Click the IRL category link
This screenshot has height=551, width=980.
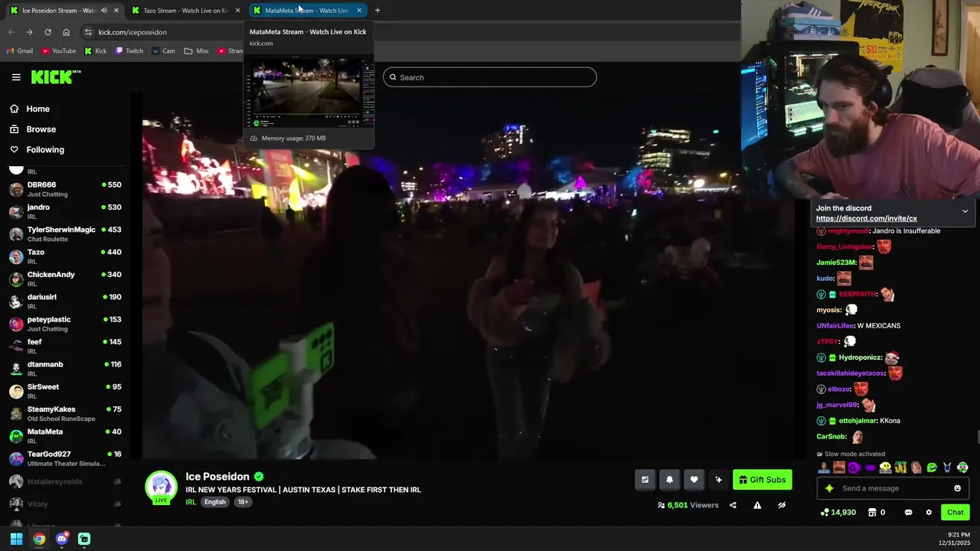pos(191,502)
